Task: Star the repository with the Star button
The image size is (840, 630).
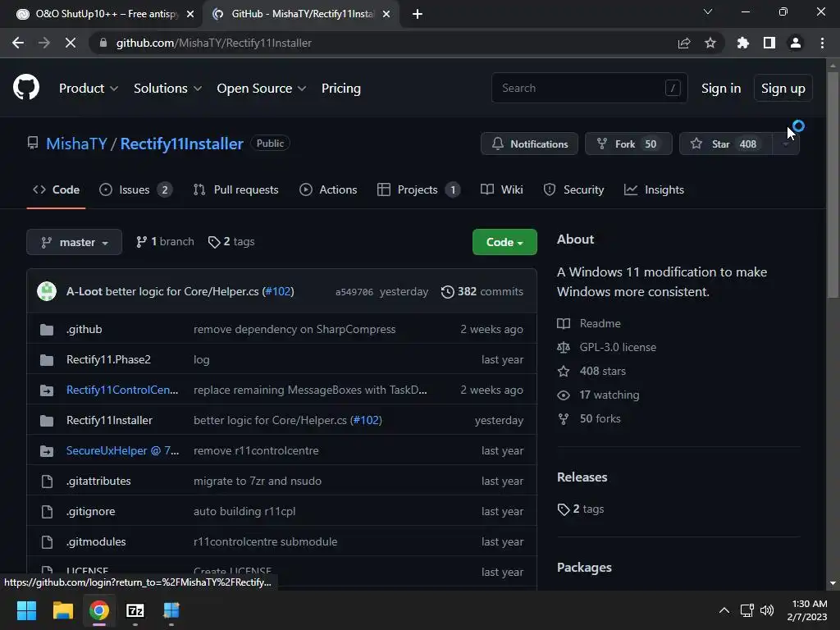Action: click(726, 144)
